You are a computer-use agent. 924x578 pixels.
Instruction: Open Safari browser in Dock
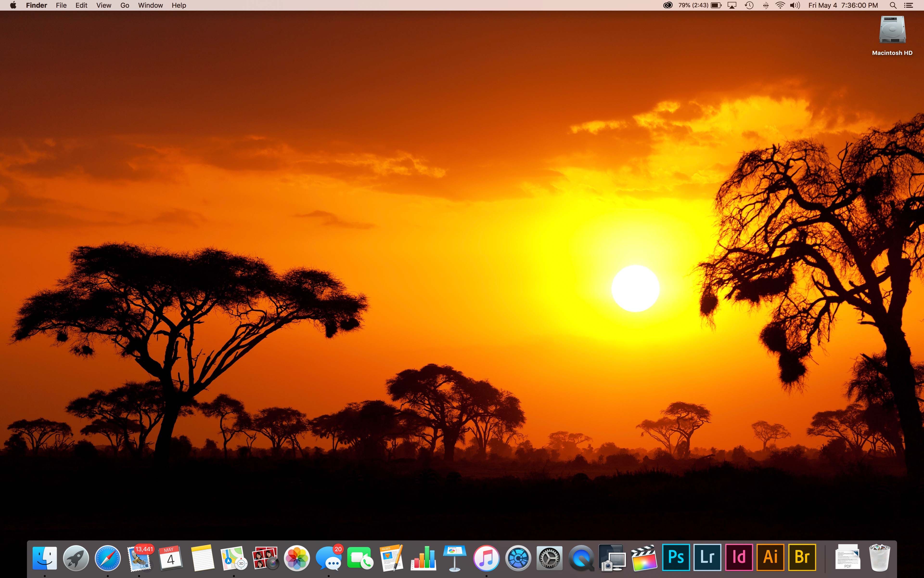[108, 558]
